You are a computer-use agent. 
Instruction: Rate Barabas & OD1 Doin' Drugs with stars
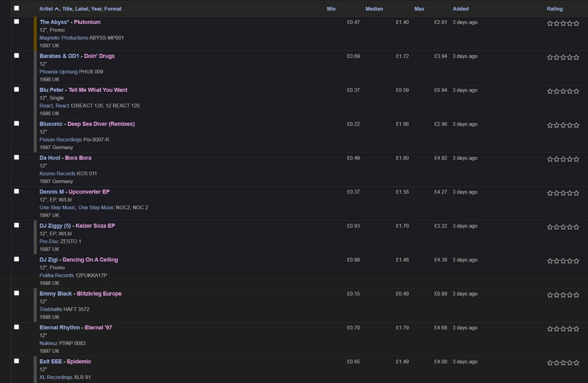coord(563,57)
